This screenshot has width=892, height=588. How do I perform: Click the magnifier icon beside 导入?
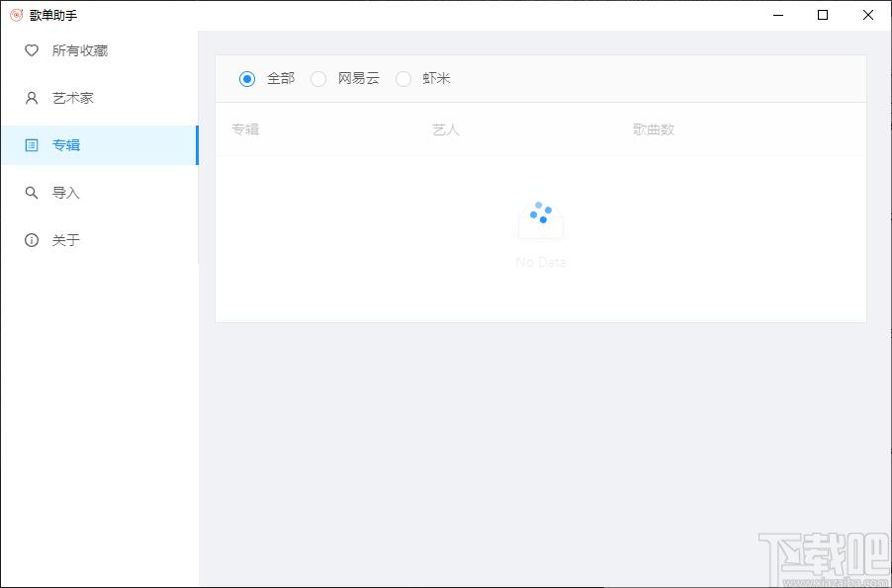[x=32, y=193]
